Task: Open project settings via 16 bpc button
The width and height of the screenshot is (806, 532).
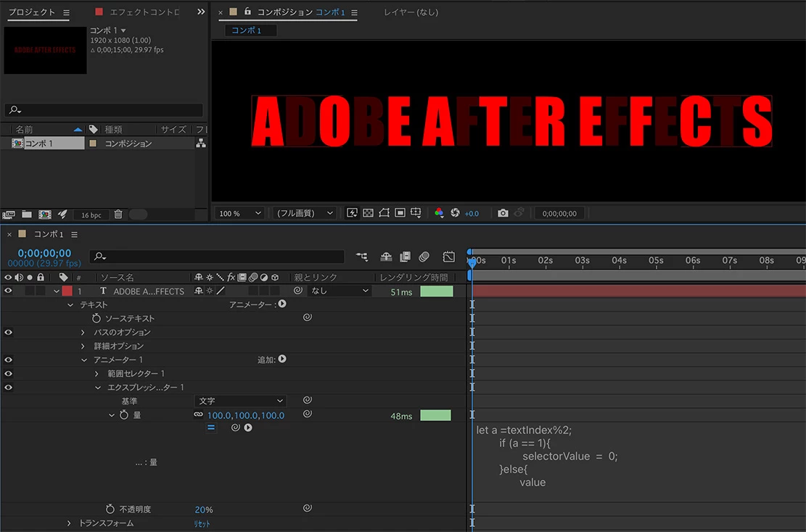Action: (x=91, y=215)
